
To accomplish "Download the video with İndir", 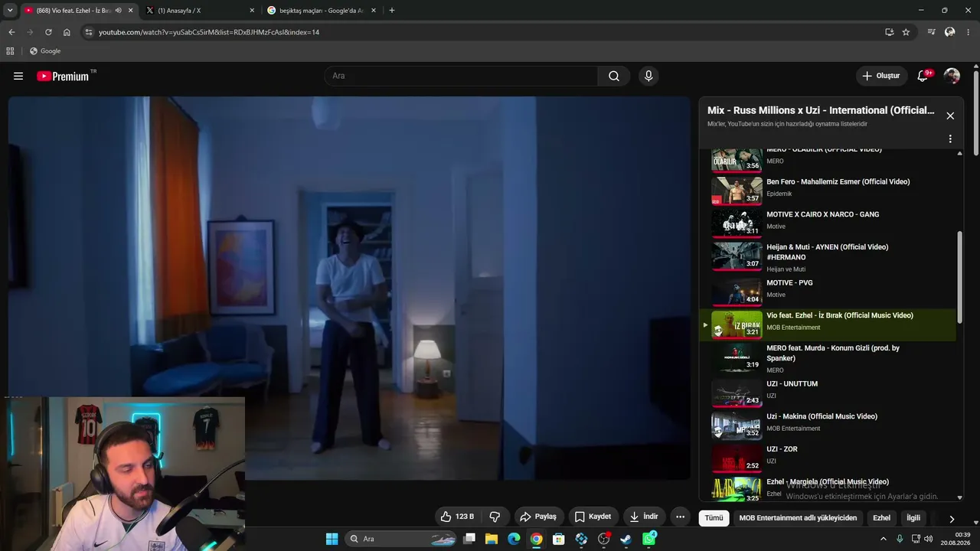I will click(x=644, y=517).
